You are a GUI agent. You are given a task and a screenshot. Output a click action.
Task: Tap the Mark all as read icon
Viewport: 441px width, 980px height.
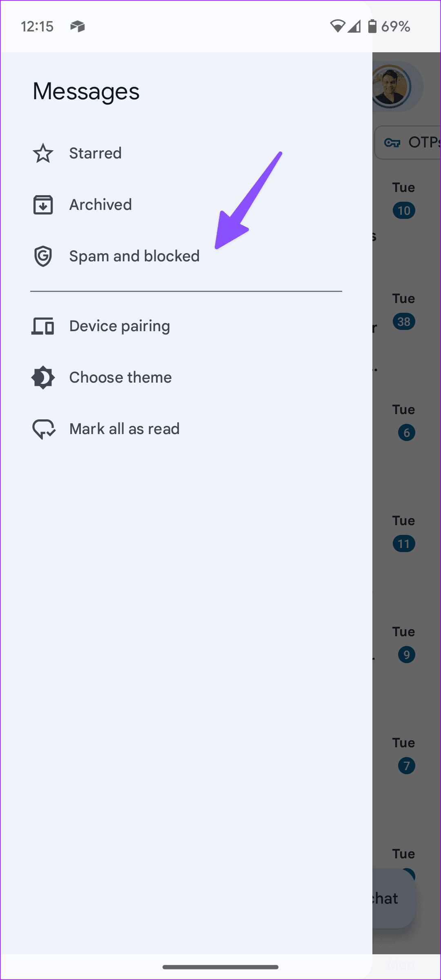tap(44, 429)
